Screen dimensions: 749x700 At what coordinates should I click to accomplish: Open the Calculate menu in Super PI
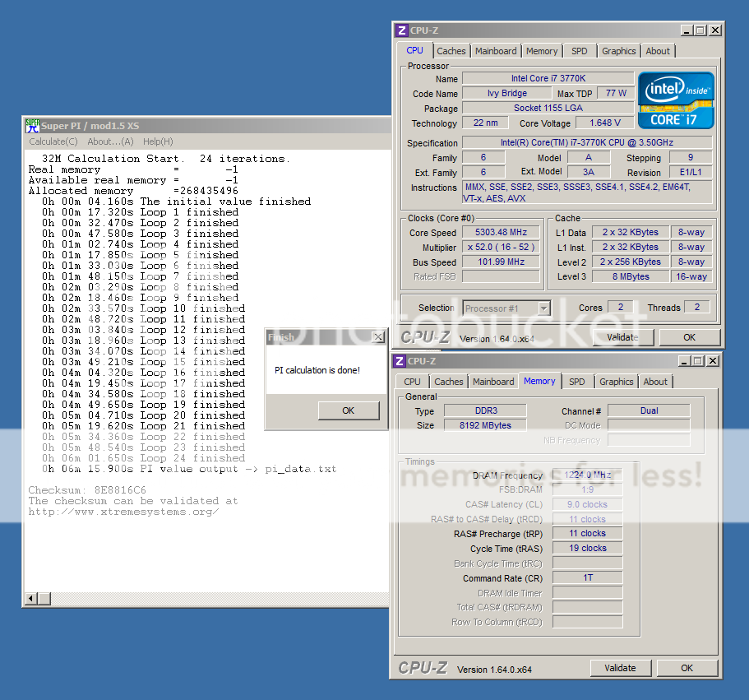pos(53,141)
